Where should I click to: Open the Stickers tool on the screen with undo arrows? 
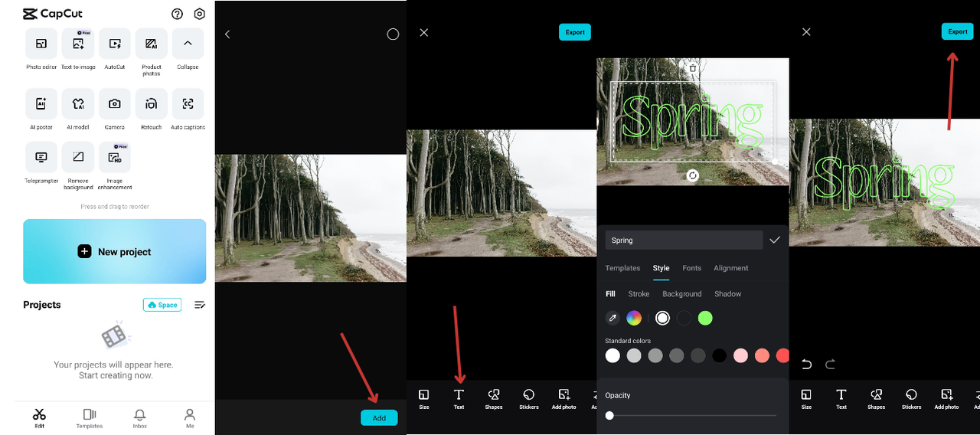[x=911, y=399]
